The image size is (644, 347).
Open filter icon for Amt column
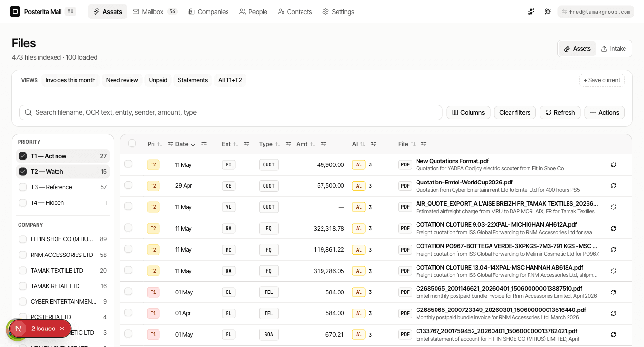(323, 144)
